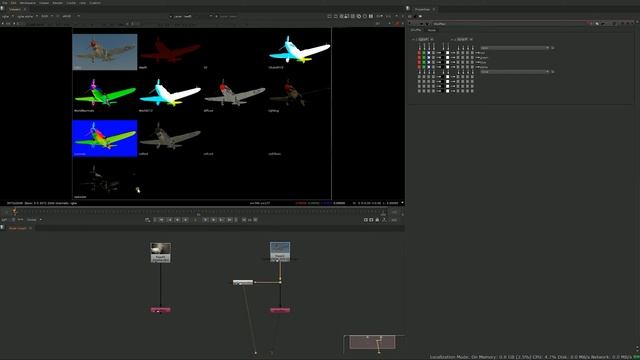Play the viewer backward

pyautogui.click(x=177, y=220)
